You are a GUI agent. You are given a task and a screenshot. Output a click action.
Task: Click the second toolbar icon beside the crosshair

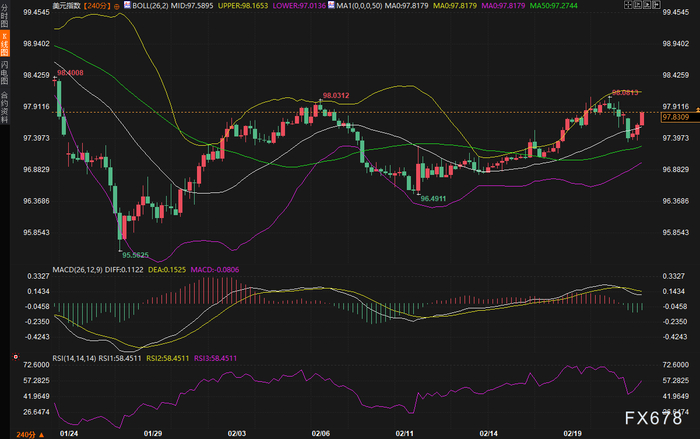(638, 5)
